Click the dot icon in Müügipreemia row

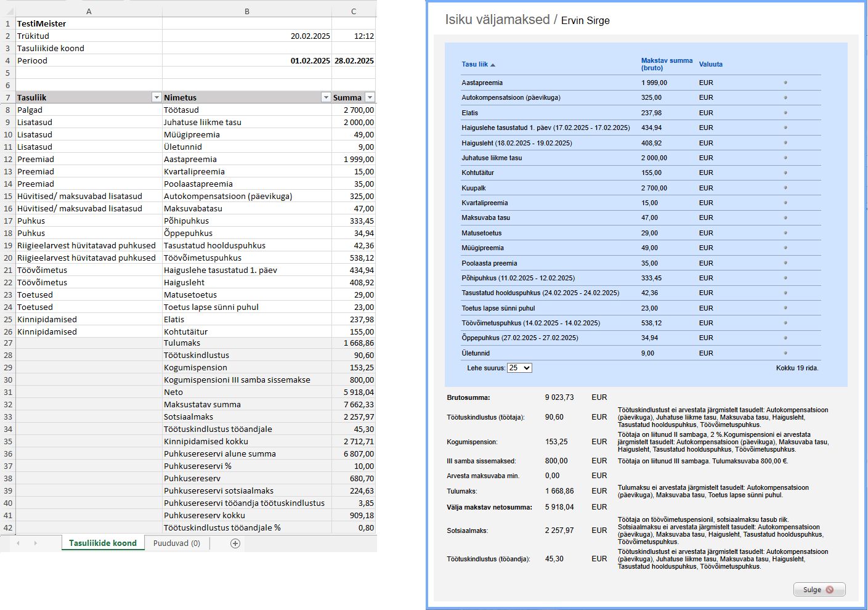[x=785, y=248]
